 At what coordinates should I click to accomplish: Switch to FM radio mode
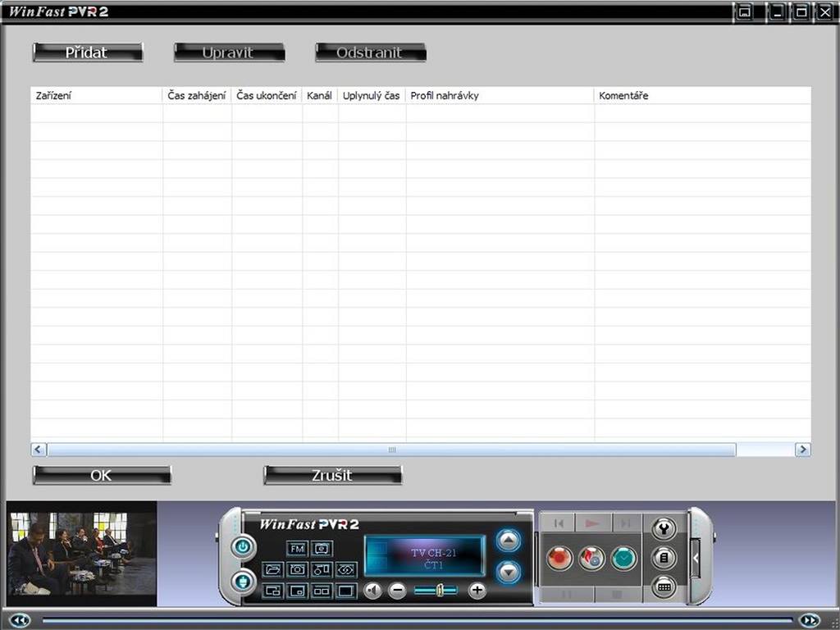click(297, 549)
